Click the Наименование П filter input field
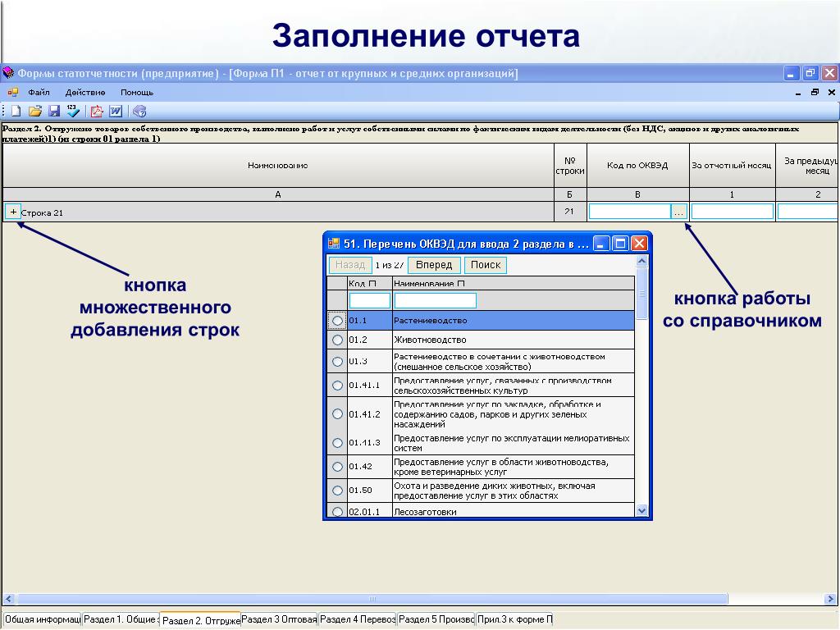840x630 pixels. (x=435, y=300)
